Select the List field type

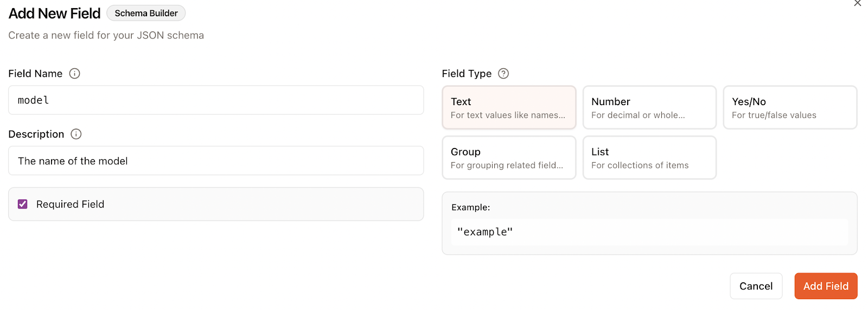point(649,157)
